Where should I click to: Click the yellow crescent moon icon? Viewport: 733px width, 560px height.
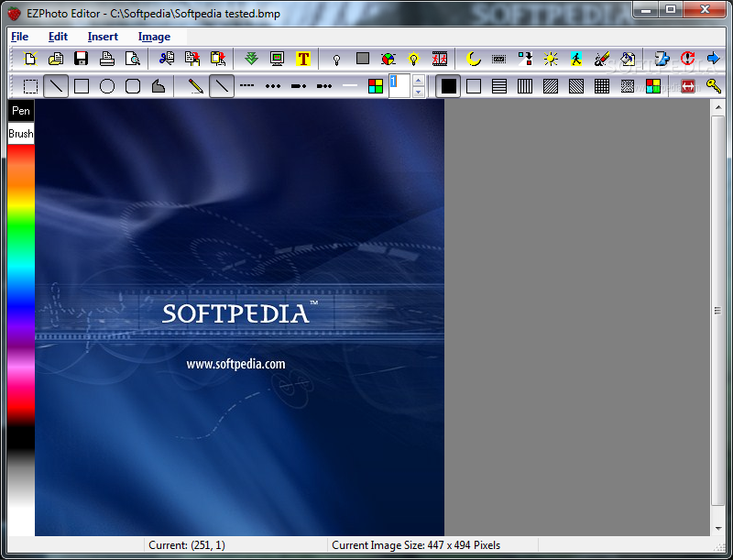pos(474,59)
